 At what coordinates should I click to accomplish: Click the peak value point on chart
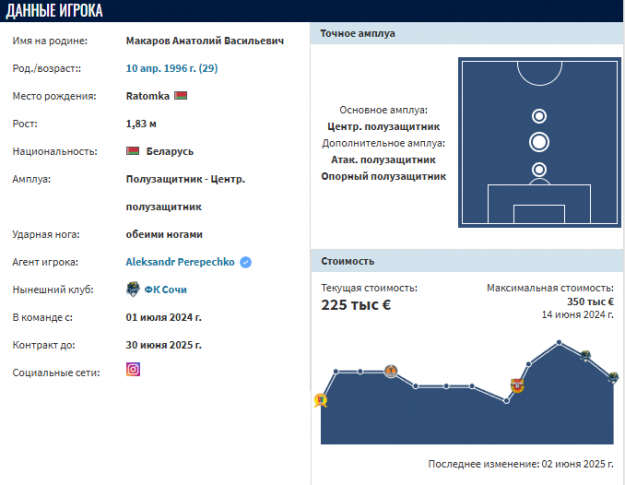559,342
